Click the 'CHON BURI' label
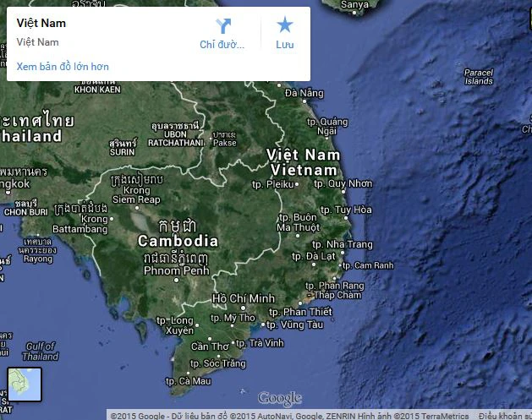This screenshot has width=532, height=420. [25, 212]
